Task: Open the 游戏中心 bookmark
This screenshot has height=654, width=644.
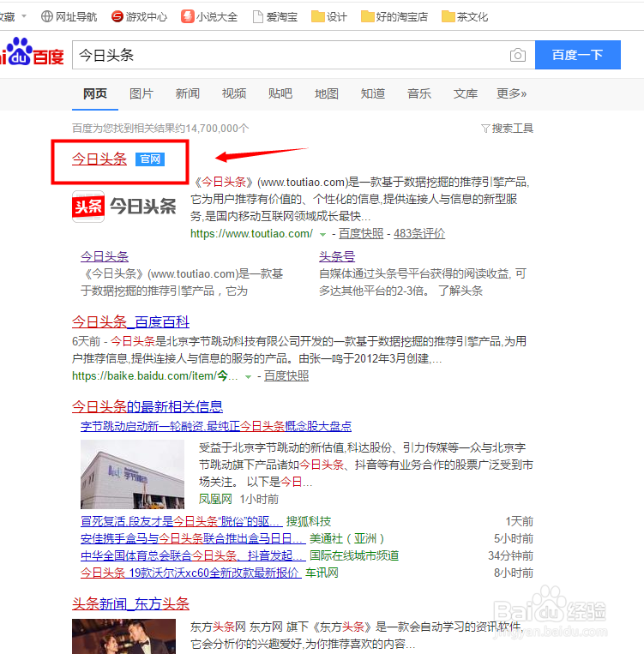Action: 139,16
